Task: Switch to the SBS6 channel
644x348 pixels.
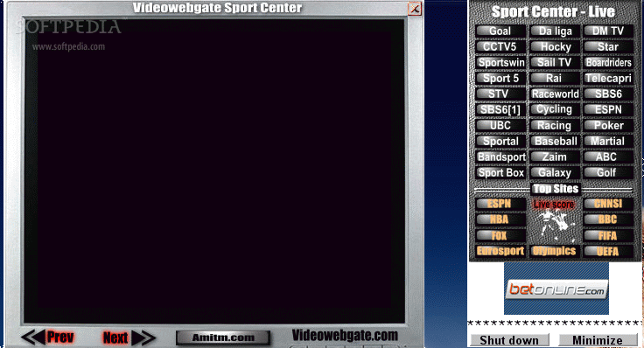Action: click(608, 94)
